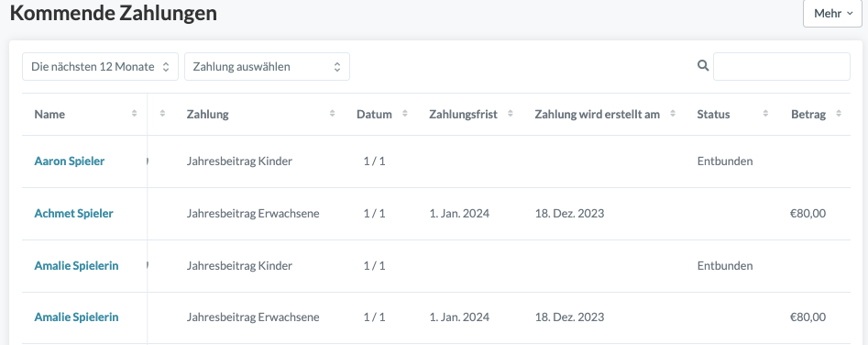Sort by Name column arrows

[x=134, y=114]
